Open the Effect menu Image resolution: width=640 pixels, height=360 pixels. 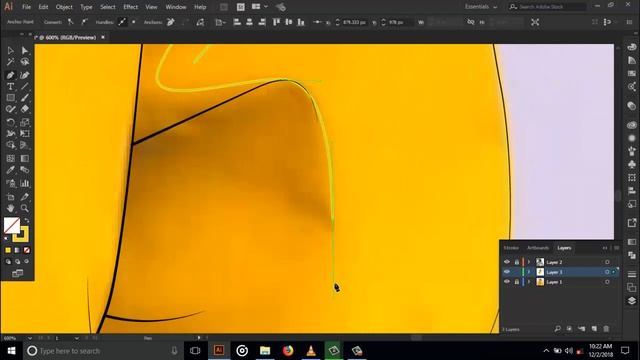(x=131, y=7)
